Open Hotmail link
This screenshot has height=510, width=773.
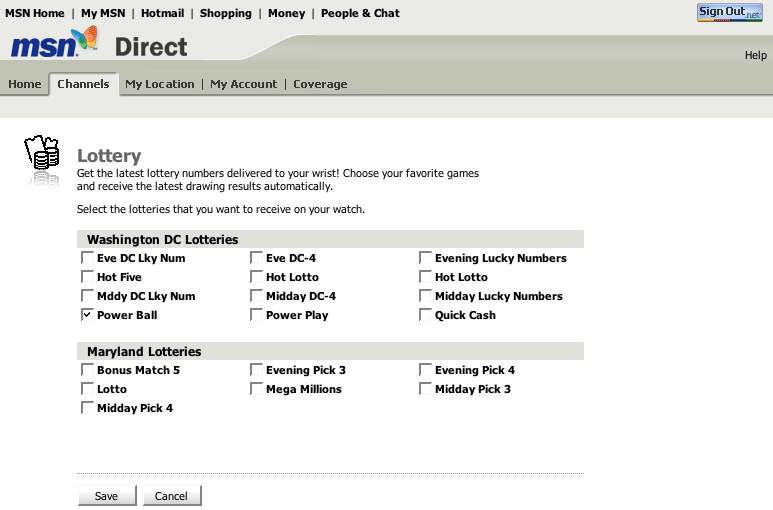click(163, 13)
